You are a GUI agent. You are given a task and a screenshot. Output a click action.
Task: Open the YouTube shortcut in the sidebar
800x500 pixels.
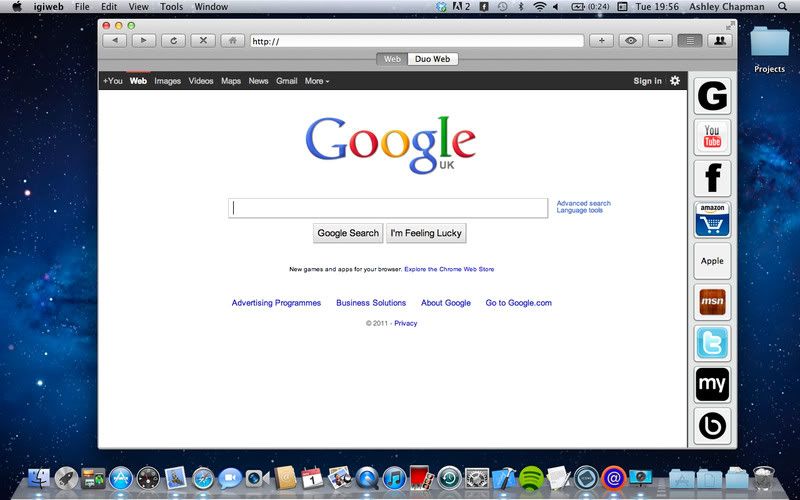712,137
